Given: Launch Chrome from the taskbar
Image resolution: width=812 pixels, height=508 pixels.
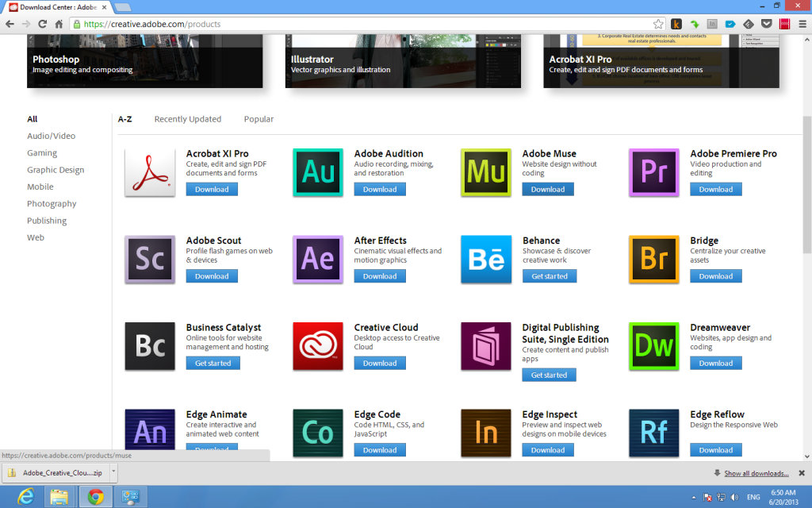Looking at the screenshot, I should (95, 497).
